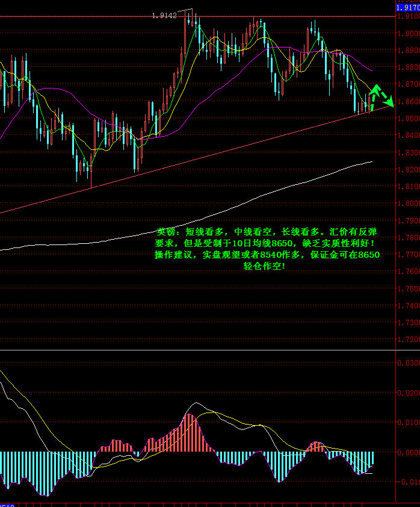Select the 1.7500 price axis label
Screen dimensions: 420x507
pos(409,289)
